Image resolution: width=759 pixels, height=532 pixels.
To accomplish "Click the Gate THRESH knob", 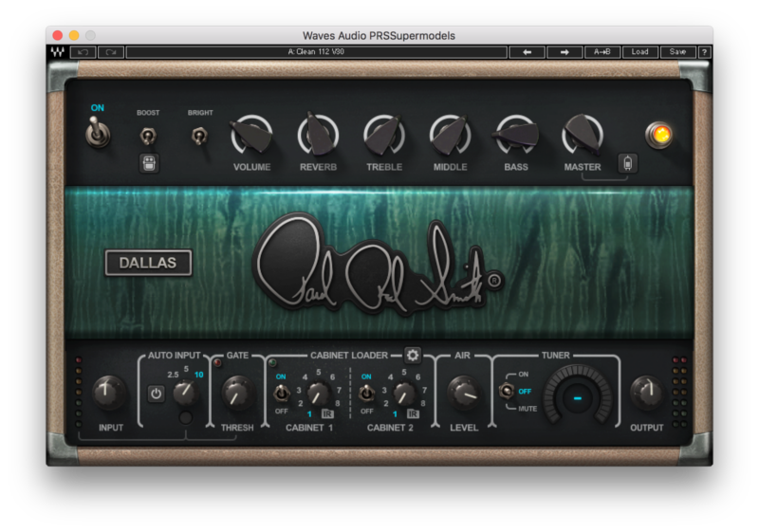I will tap(237, 394).
